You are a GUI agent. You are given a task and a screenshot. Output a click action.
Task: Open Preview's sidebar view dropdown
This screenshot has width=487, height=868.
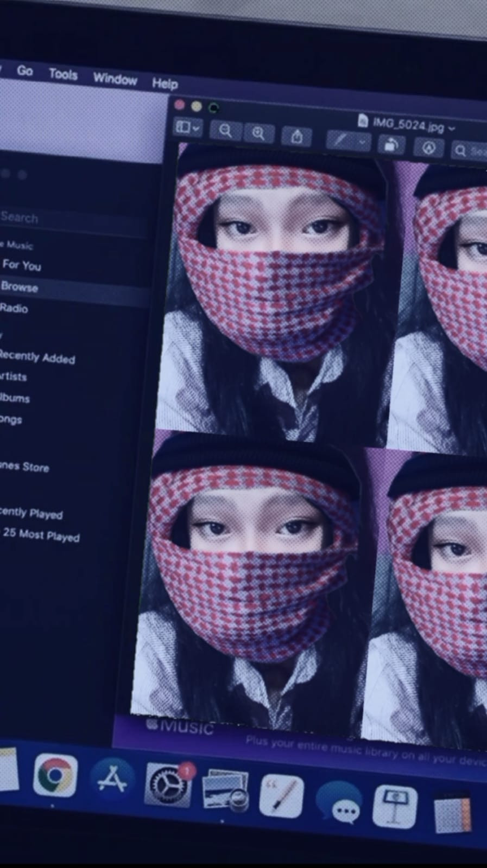[x=187, y=127]
